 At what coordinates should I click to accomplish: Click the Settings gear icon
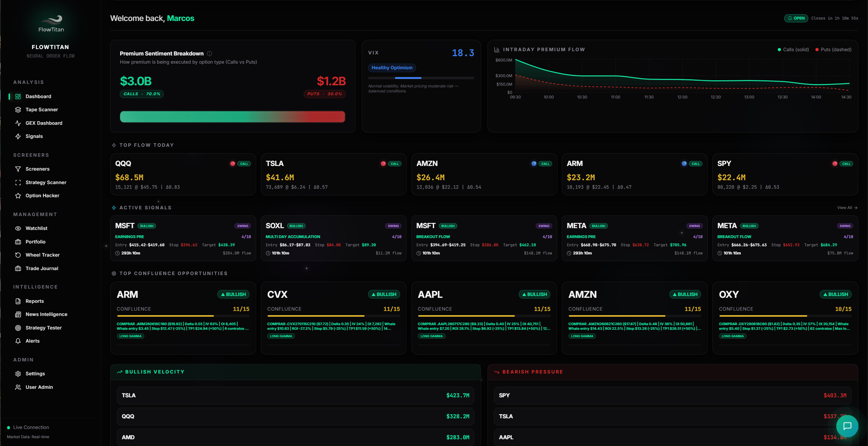(18, 374)
